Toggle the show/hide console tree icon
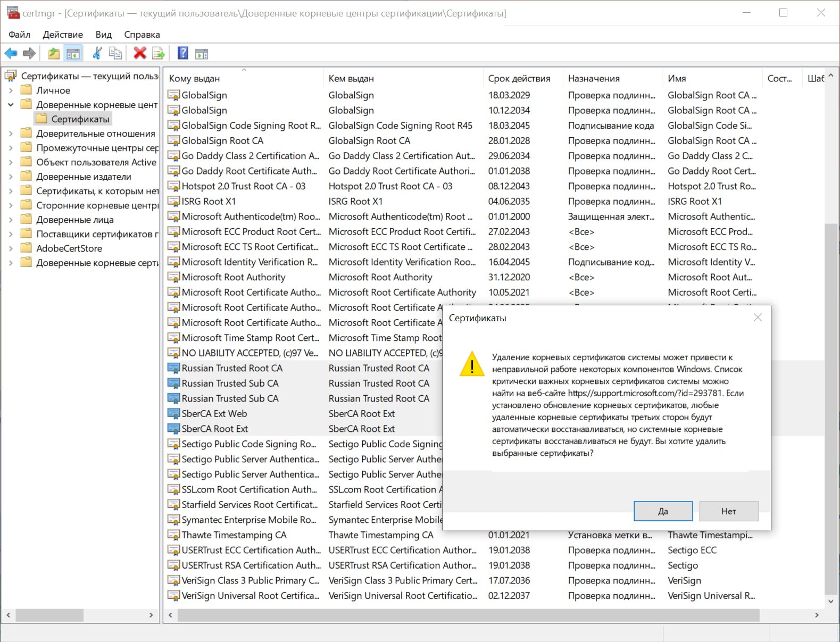This screenshot has height=642, width=840. [x=73, y=53]
